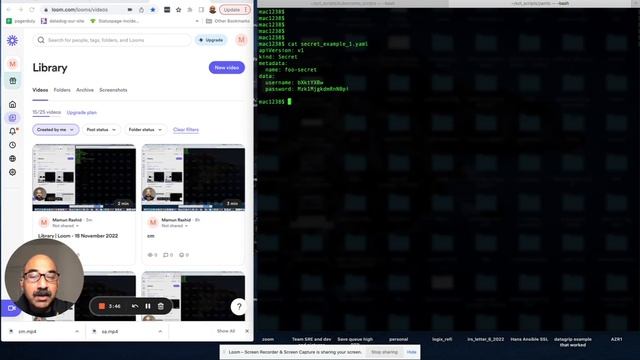Click the purple camera record button
Viewport: 640px width, 360px height.
pos(10,308)
